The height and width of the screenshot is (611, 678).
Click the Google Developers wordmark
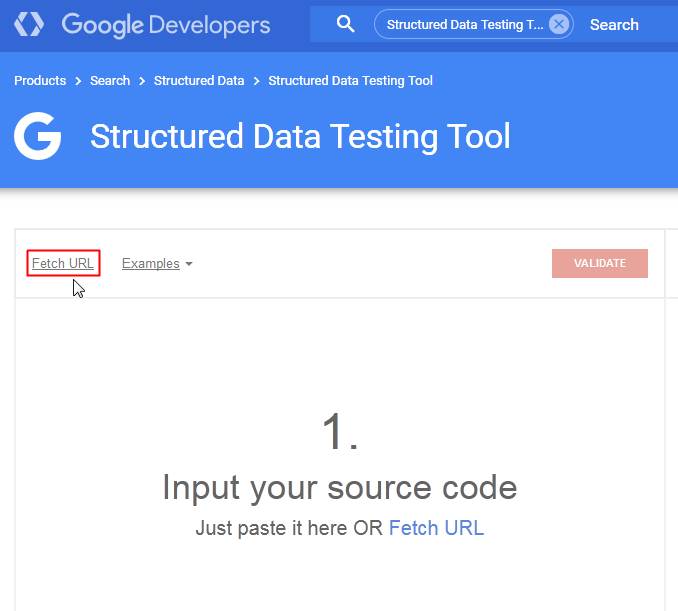166,24
